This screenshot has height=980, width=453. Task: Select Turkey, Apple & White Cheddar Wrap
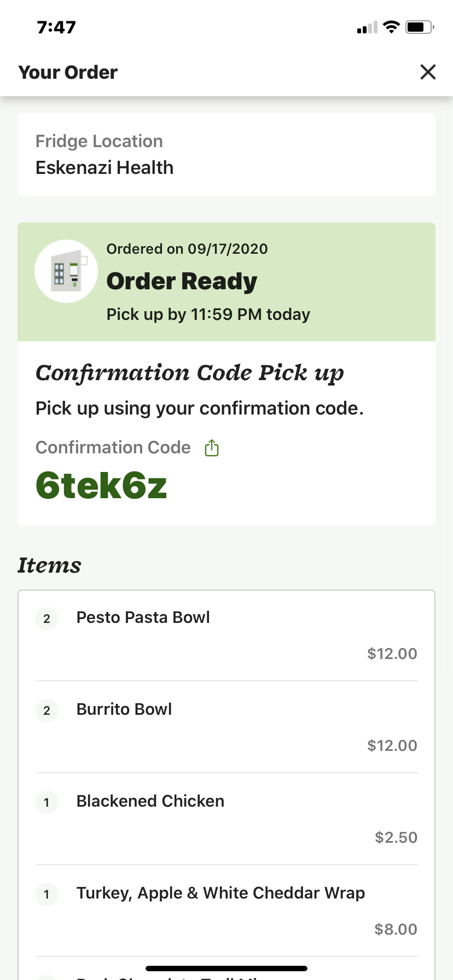coord(220,893)
